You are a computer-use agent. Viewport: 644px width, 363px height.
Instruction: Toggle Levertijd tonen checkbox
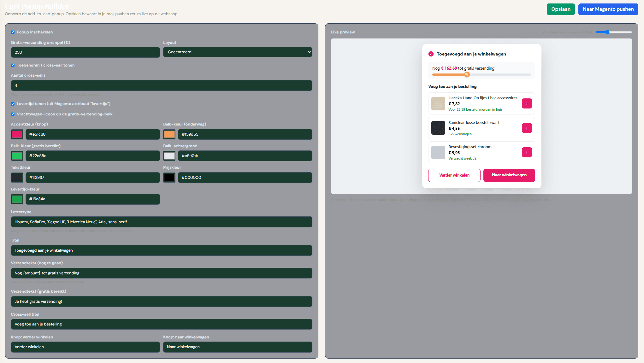pyautogui.click(x=13, y=104)
